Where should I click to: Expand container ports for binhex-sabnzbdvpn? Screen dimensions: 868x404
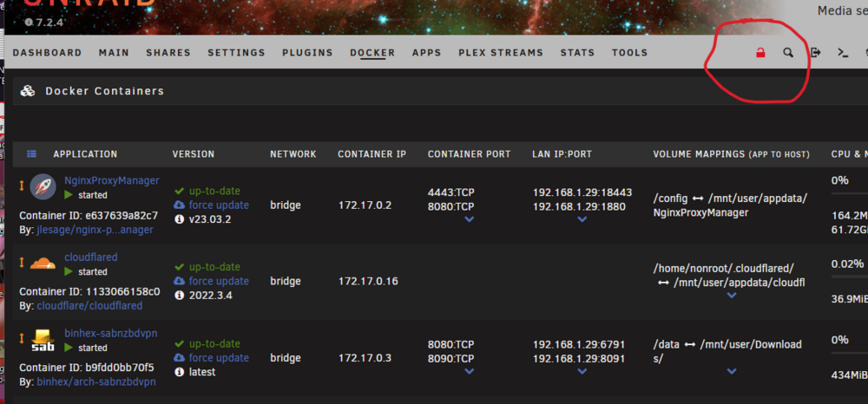469,372
